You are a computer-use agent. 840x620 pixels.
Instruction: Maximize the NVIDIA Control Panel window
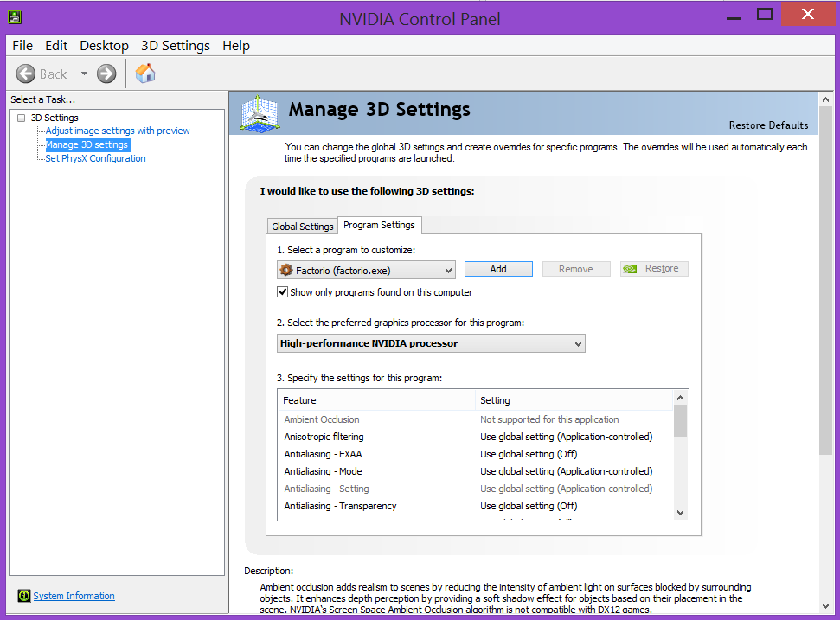point(765,15)
